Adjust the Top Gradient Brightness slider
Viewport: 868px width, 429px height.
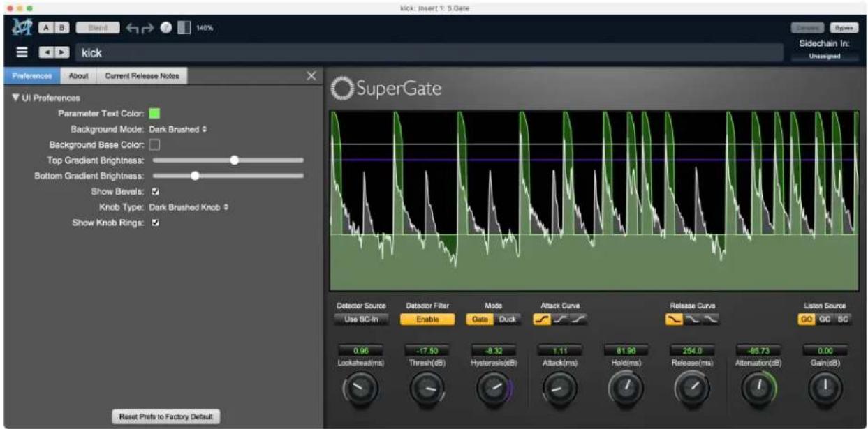tap(228, 160)
